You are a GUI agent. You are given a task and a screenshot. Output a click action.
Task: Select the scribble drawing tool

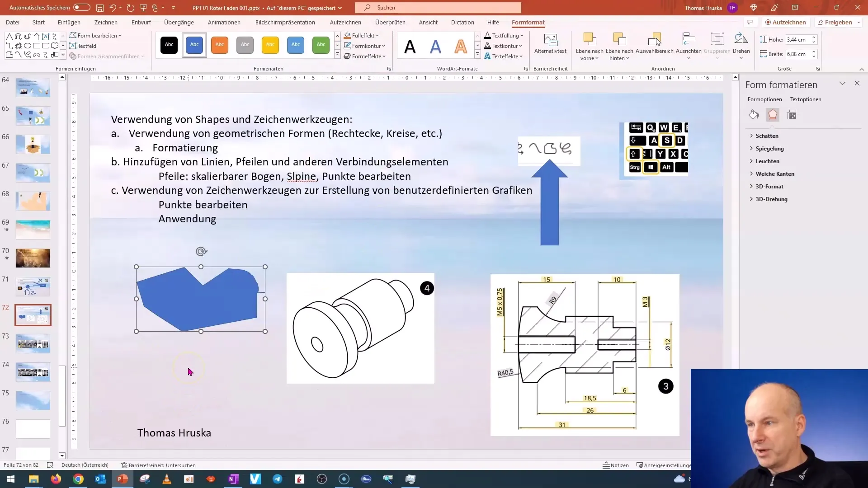point(27,55)
